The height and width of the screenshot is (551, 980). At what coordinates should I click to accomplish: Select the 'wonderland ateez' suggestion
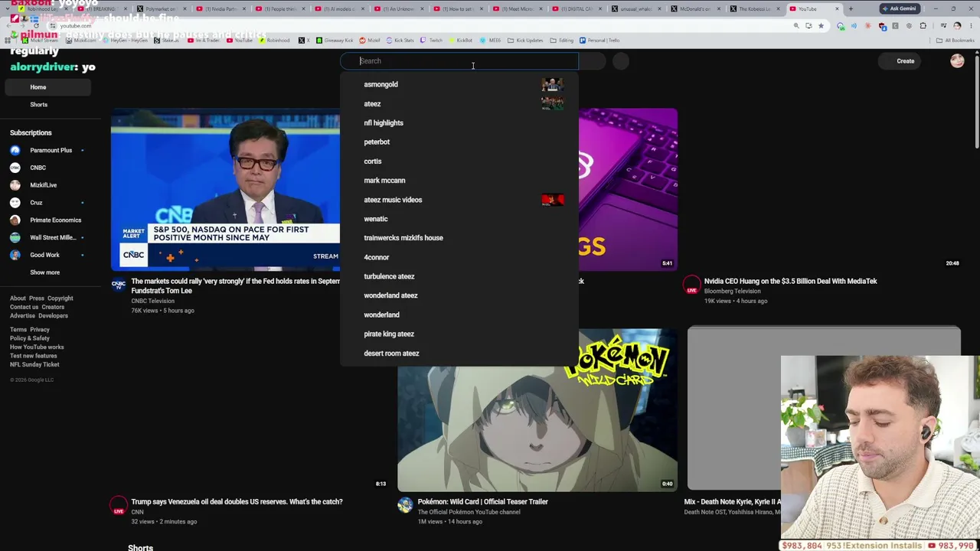tap(459, 295)
